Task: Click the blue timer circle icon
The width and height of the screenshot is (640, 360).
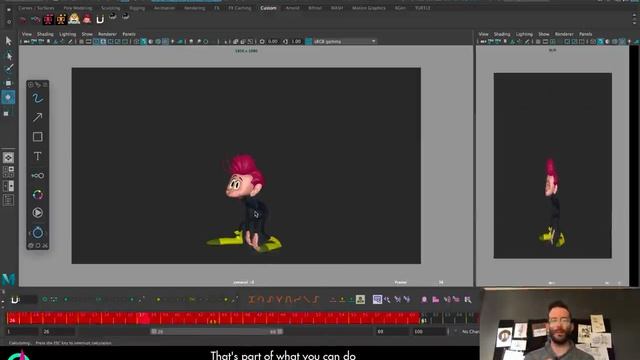Action: (38, 232)
